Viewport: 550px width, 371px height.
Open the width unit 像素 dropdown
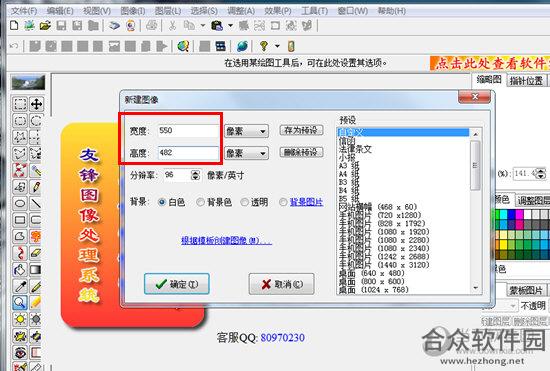(x=246, y=131)
